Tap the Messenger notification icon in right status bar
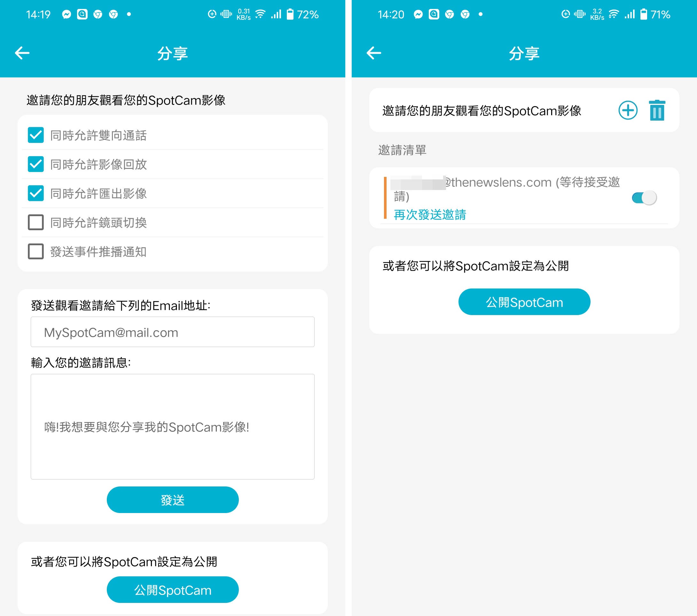The height and width of the screenshot is (616, 697). [x=418, y=14]
